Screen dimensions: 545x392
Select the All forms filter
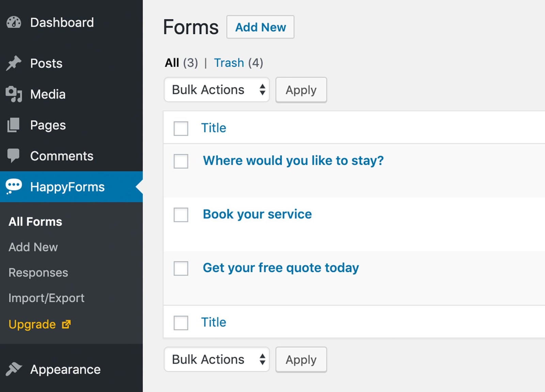(172, 63)
